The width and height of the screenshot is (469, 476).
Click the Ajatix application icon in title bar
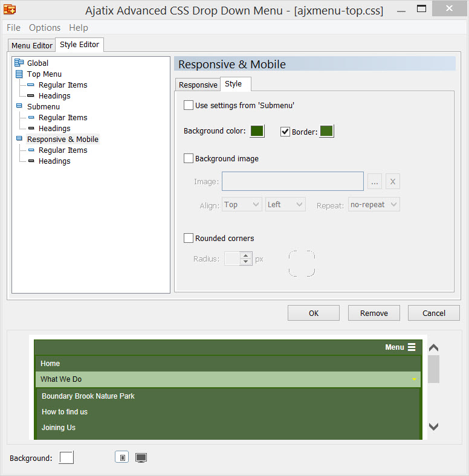pos(10,10)
